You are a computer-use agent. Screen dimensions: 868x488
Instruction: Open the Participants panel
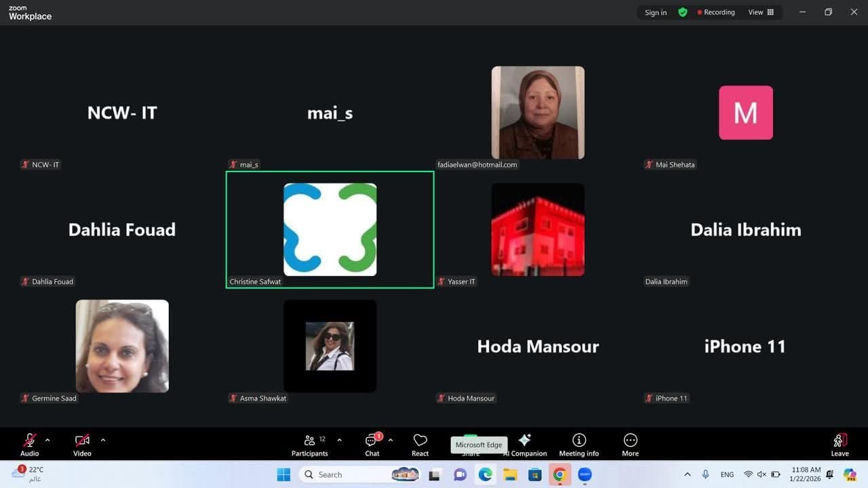(309, 445)
